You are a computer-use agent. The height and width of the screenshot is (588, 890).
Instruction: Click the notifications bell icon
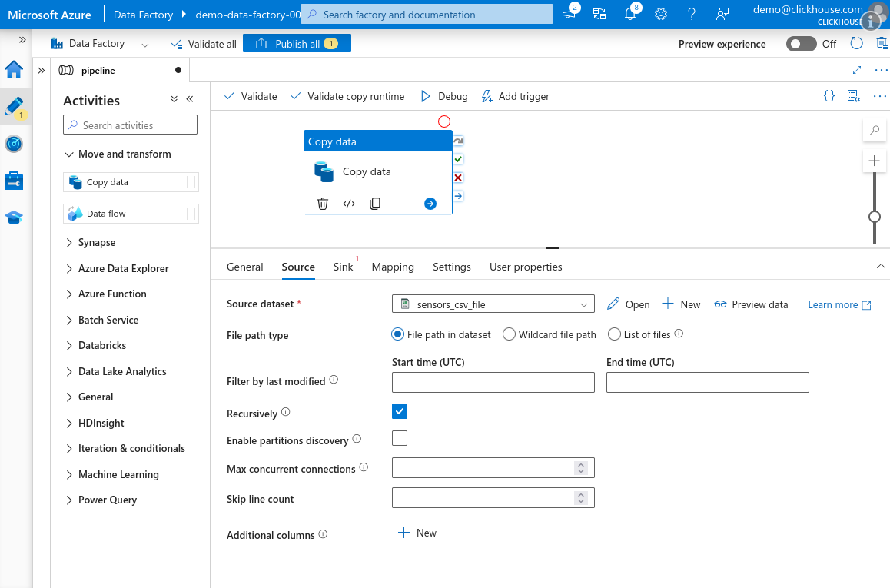(630, 14)
